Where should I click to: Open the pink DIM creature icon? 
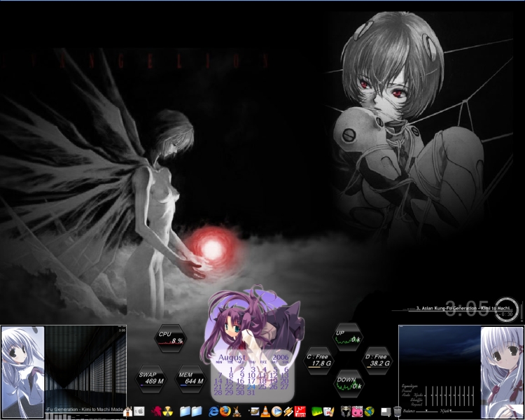(x=357, y=411)
